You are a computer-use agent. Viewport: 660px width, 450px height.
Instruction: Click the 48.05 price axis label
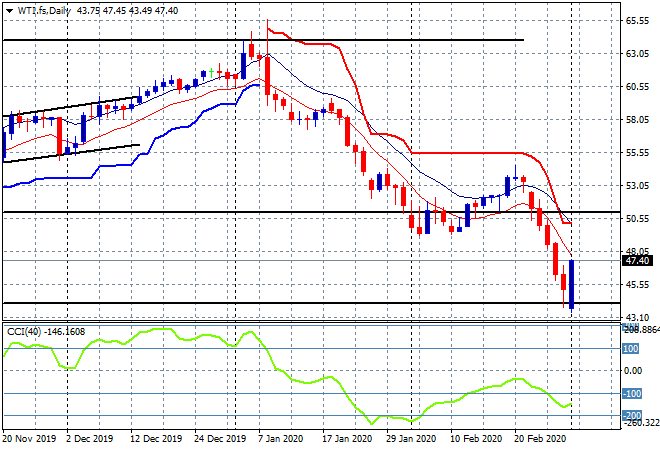point(637,251)
